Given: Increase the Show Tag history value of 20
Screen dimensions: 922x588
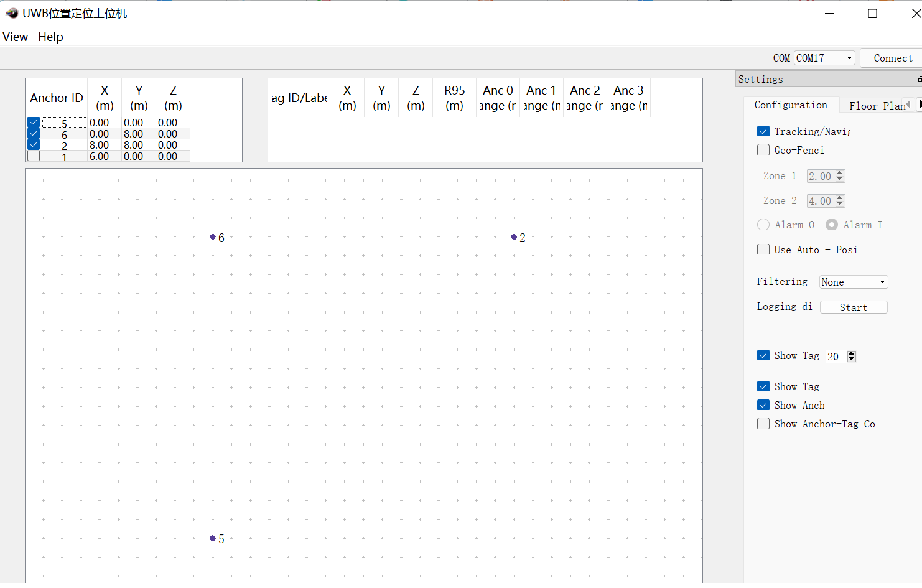Looking at the screenshot, I should (x=852, y=353).
